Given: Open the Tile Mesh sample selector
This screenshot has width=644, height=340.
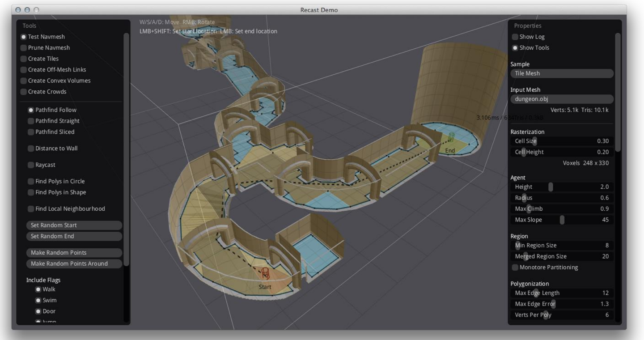Looking at the screenshot, I should [x=562, y=73].
